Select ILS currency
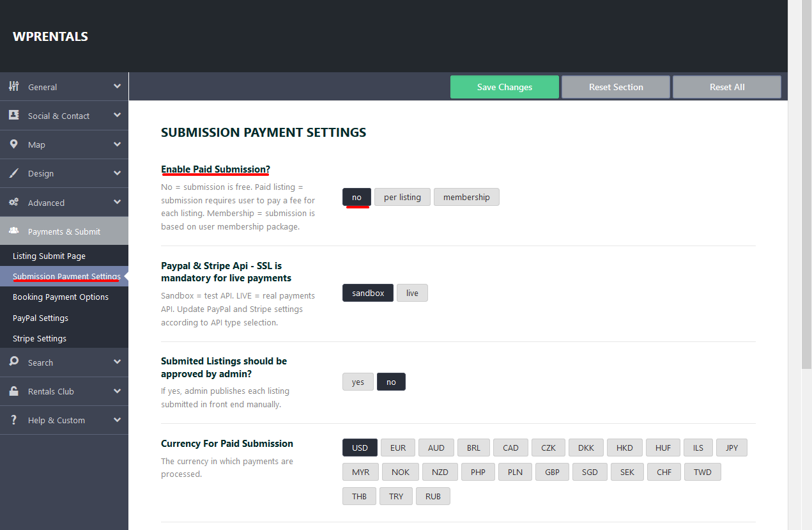The width and height of the screenshot is (812, 530). pos(698,448)
